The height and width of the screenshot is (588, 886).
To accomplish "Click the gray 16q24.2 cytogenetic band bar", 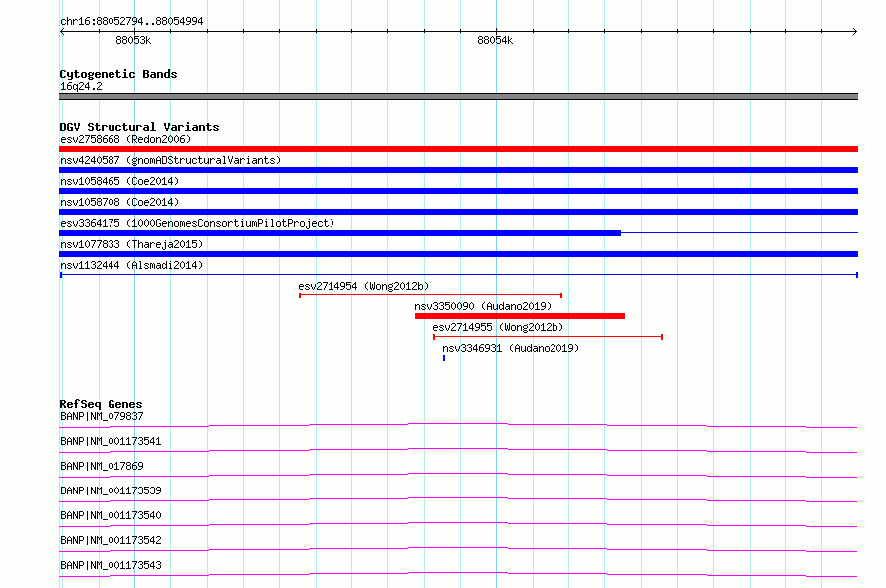I will tap(458, 97).
